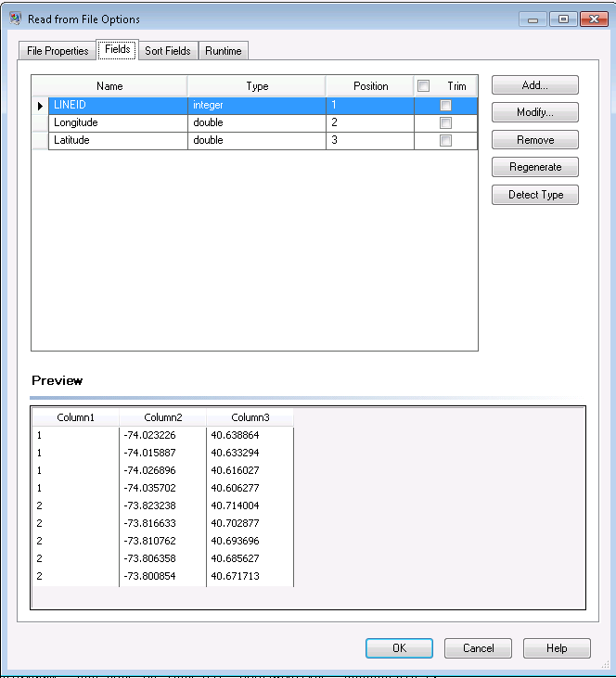Click the application icon in title bar
The height and width of the screenshot is (678, 616).
15,19
